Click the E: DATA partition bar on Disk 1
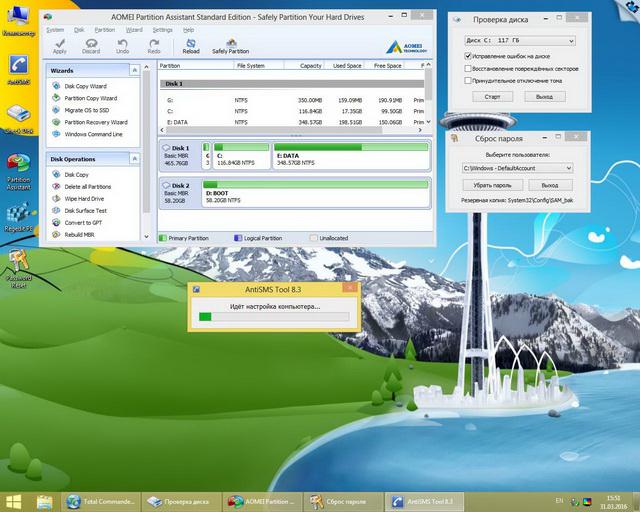640x512 pixels. [351, 147]
